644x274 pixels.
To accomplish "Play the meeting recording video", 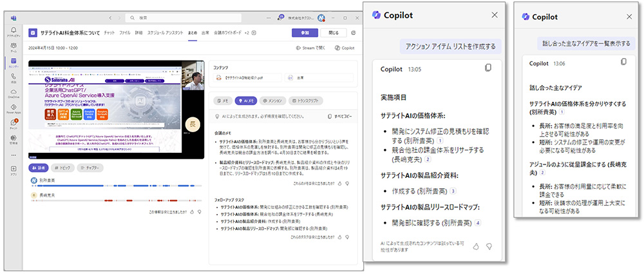I will click(116, 110).
